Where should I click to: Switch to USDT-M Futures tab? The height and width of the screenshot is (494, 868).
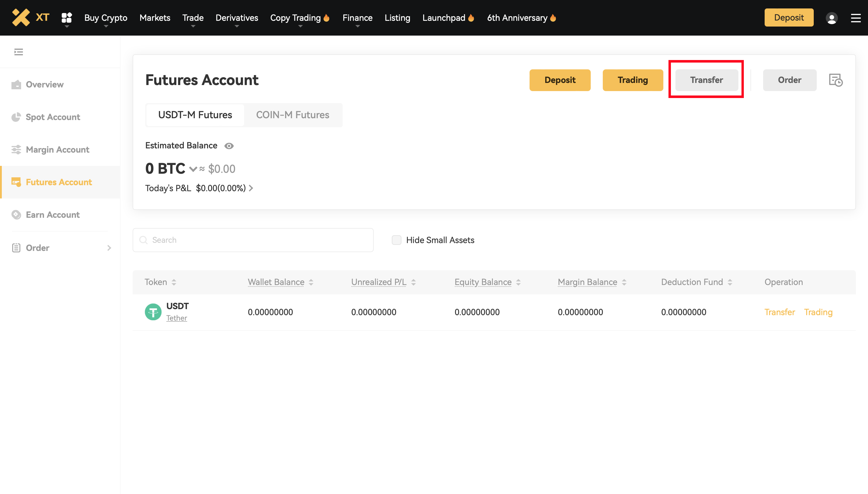pyautogui.click(x=195, y=115)
